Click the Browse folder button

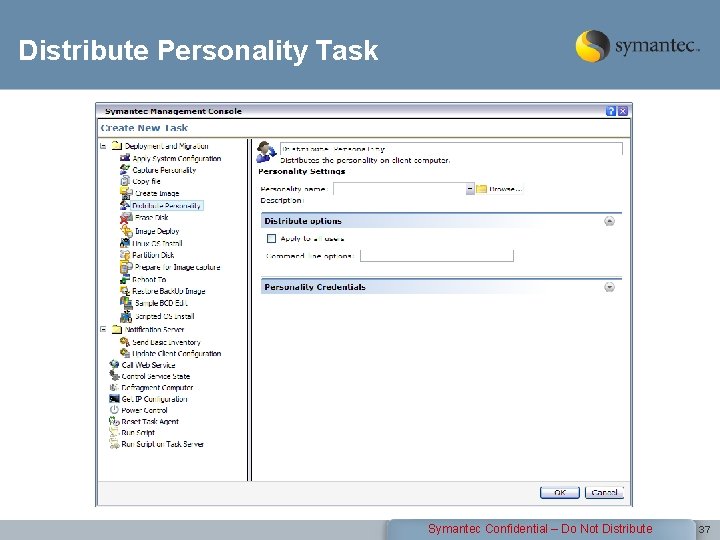coord(499,189)
